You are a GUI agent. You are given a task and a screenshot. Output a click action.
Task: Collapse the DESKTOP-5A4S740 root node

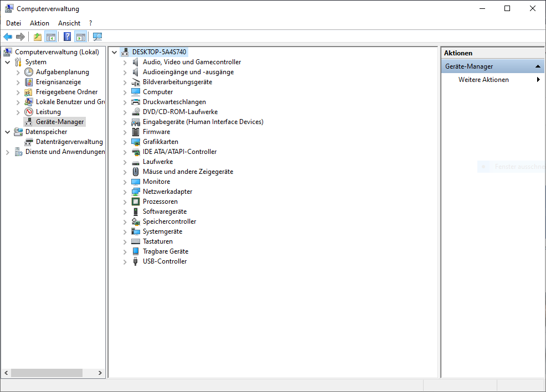point(114,52)
